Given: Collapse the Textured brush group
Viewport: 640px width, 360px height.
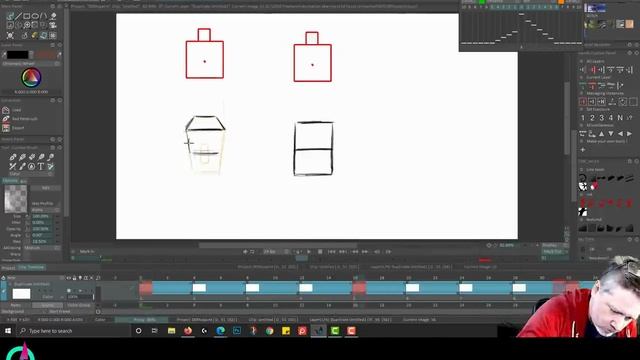Looking at the screenshot, I should [x=582, y=220].
